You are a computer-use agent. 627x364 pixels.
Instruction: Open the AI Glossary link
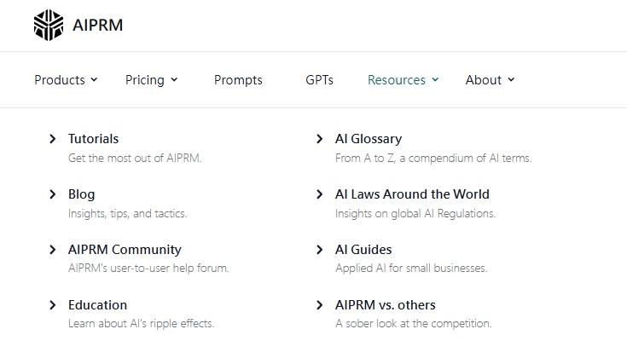pyautogui.click(x=369, y=139)
